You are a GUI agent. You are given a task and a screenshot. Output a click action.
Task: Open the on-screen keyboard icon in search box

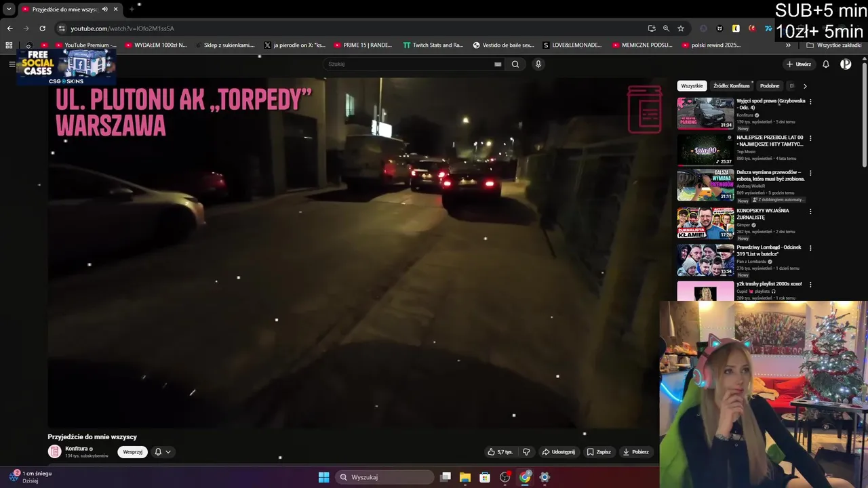(498, 64)
